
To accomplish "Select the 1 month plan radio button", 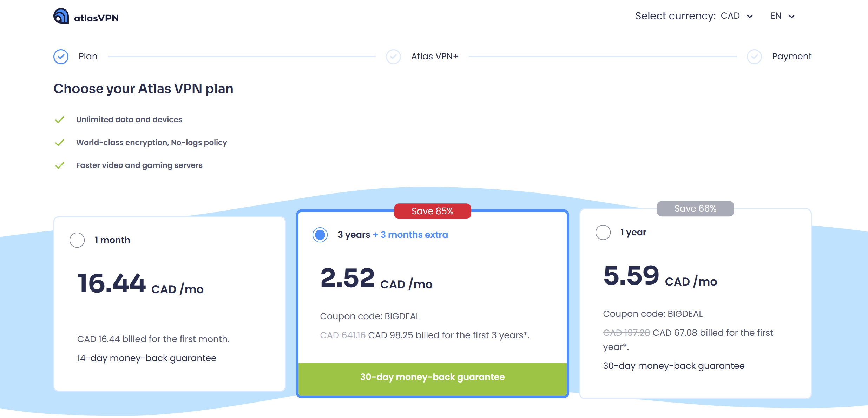I will [77, 240].
